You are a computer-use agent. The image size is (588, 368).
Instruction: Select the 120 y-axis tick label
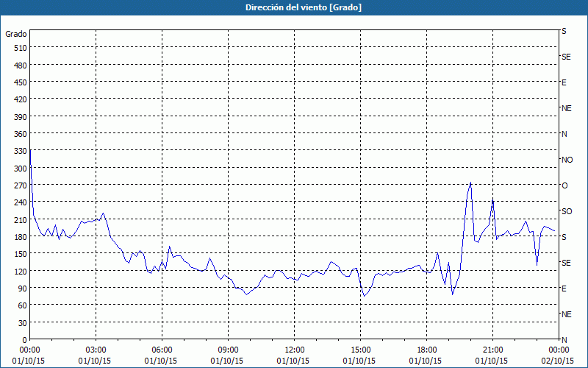pyautogui.click(x=20, y=272)
